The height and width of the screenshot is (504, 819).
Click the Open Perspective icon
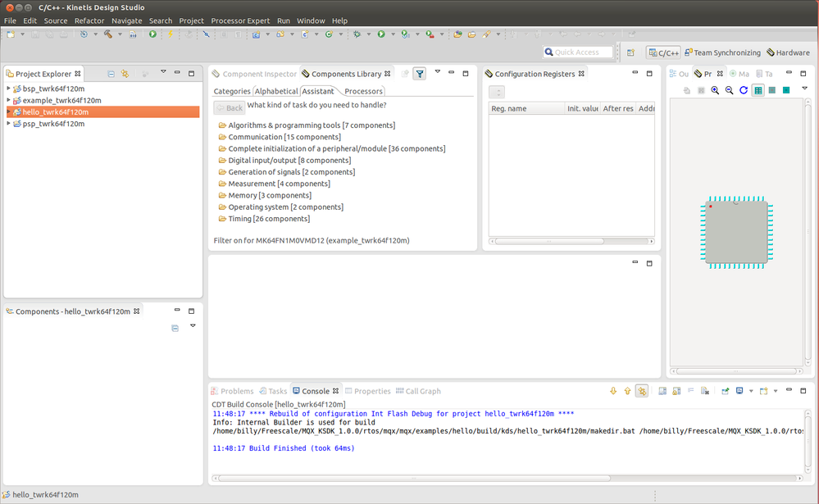(x=631, y=52)
